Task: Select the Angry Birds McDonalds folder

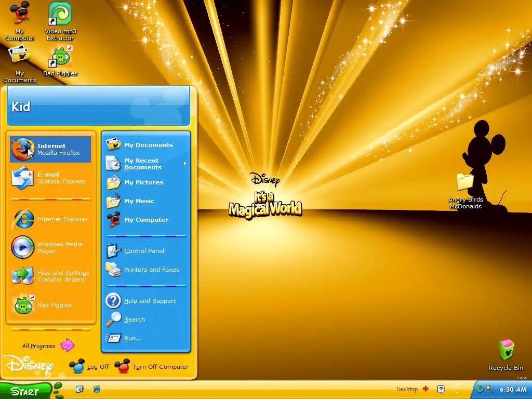Action: tap(465, 191)
